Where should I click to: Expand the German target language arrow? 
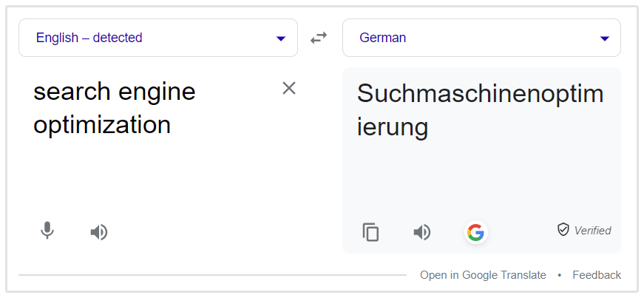coord(604,38)
